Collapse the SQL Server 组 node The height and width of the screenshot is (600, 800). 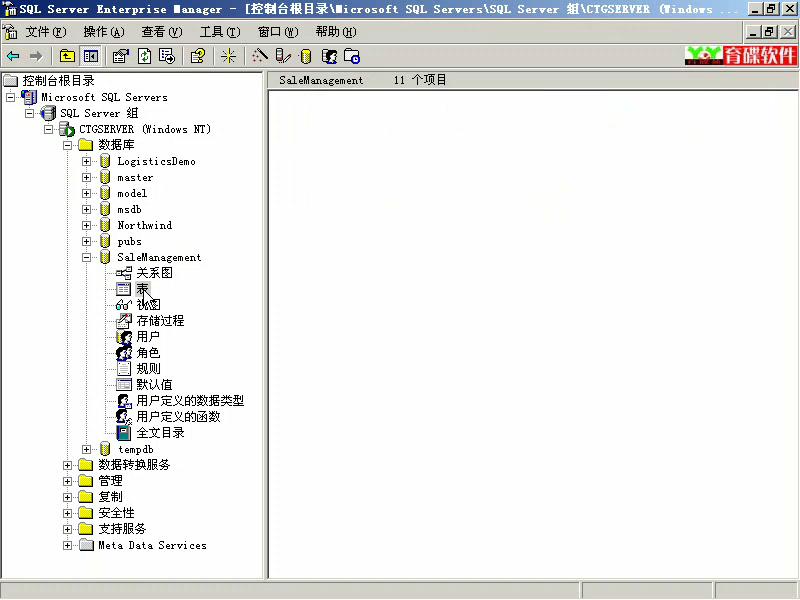30,113
